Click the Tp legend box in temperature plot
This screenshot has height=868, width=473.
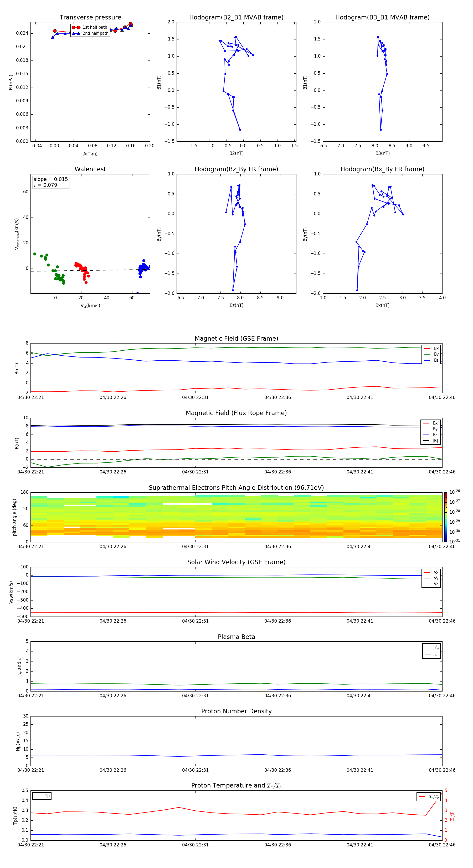[42, 796]
